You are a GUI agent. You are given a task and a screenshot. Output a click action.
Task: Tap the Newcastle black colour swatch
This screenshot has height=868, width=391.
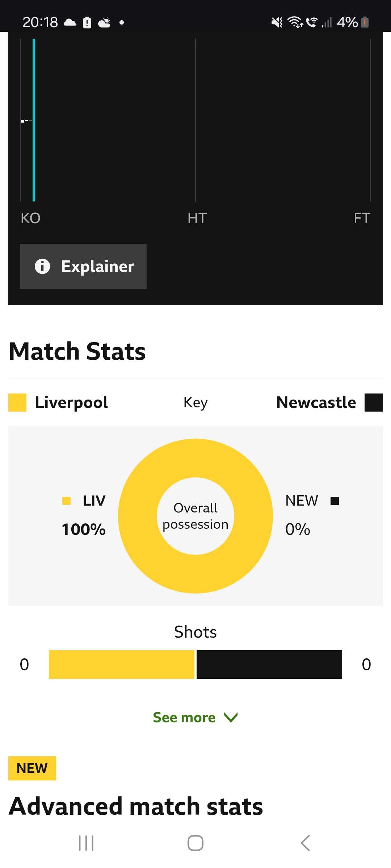tap(374, 403)
